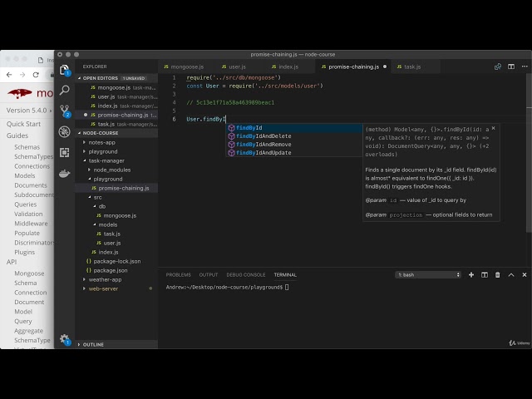
Task: Open the Source Control view icon
Action: click(64, 111)
